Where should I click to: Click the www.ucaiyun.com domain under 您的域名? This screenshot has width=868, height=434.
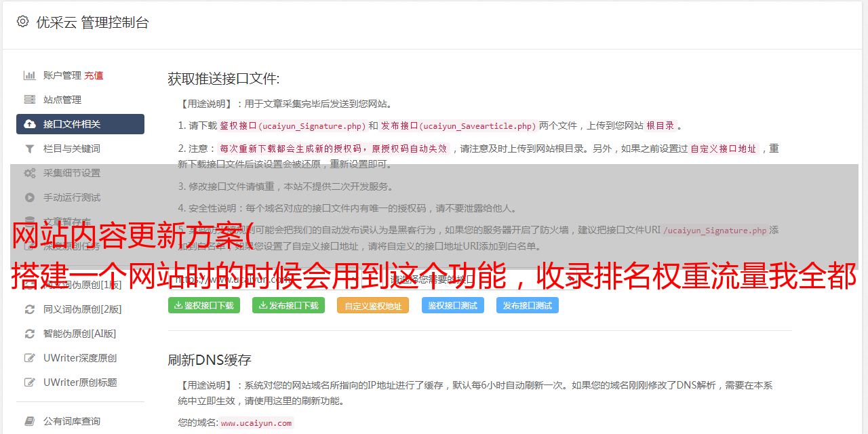pos(256,423)
